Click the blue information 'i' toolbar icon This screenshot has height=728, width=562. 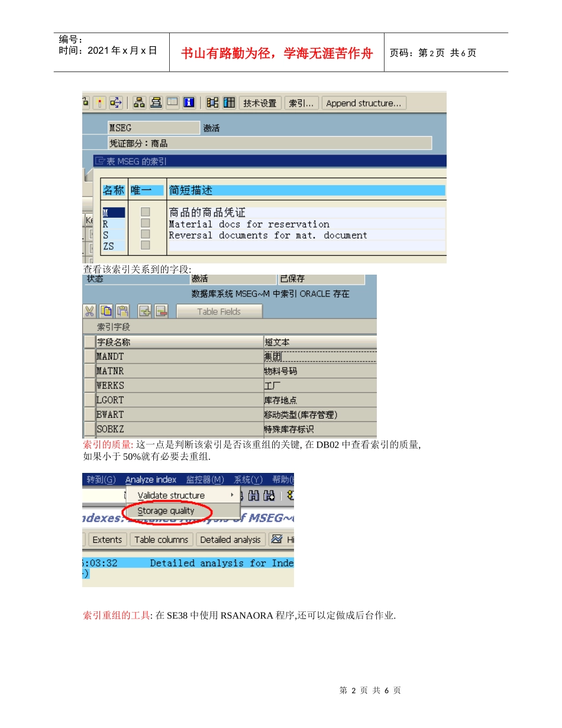click(189, 102)
